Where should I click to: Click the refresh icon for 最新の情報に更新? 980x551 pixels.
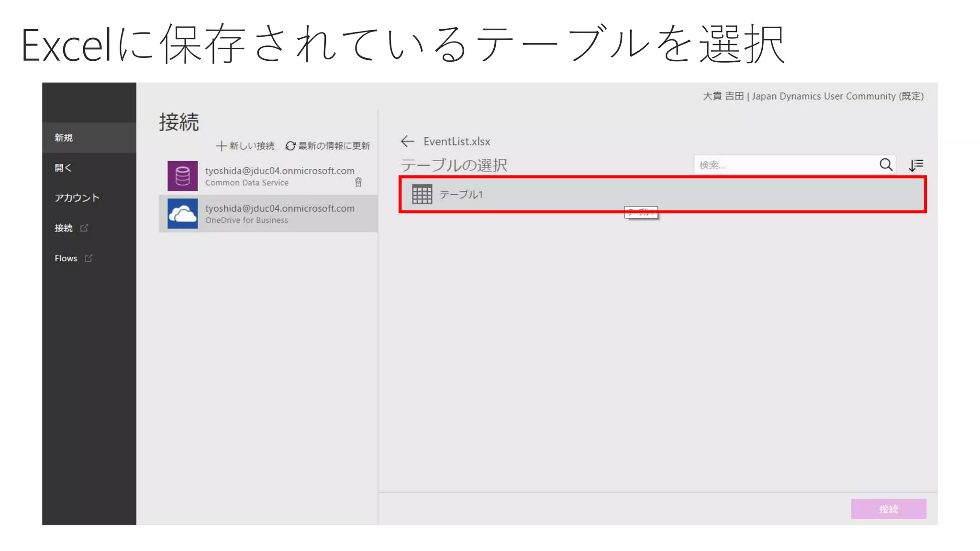click(290, 145)
